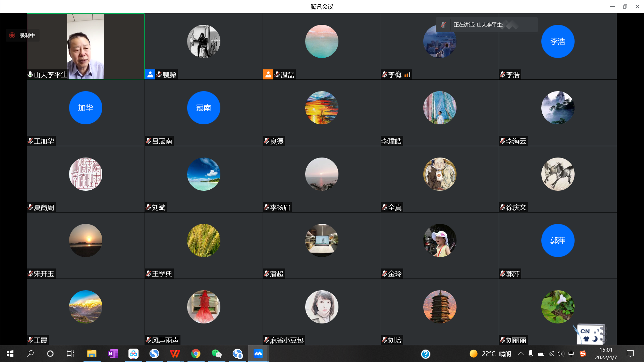Open WeChat from the taskbar
This screenshot has height=362, width=644.
(x=216, y=354)
